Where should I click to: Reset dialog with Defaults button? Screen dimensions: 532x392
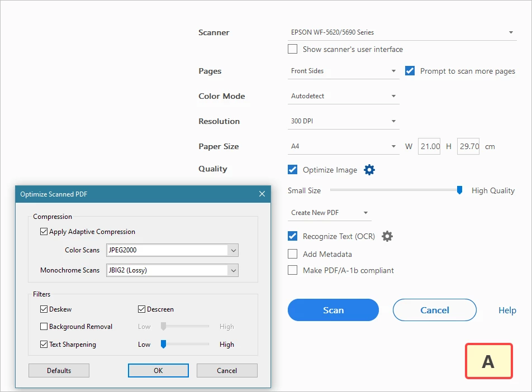(59, 371)
